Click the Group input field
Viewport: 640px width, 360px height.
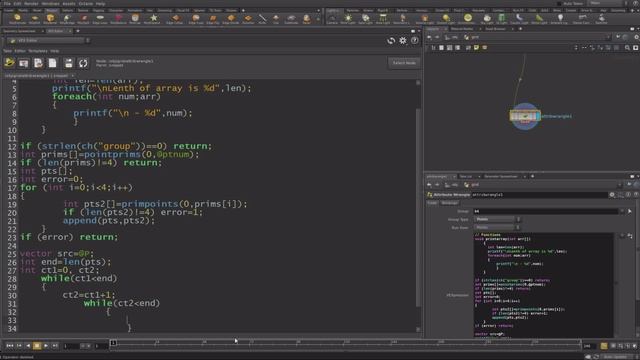(x=546, y=211)
